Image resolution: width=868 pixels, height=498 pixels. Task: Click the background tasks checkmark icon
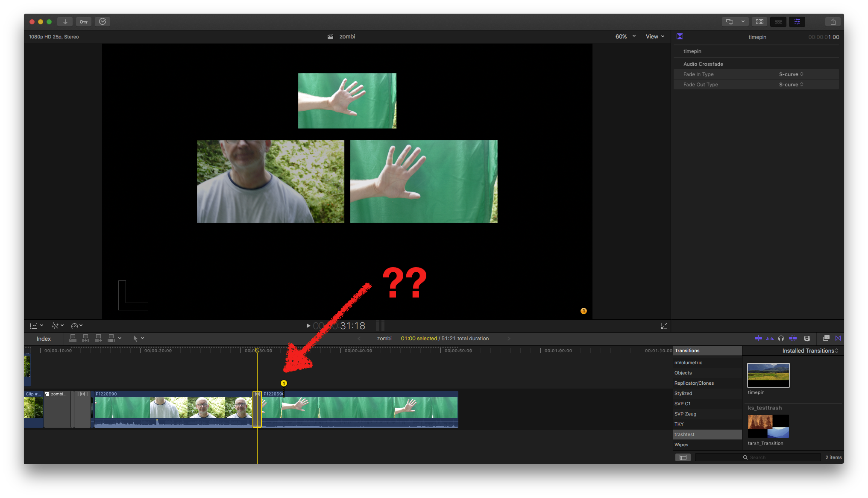pyautogui.click(x=103, y=22)
